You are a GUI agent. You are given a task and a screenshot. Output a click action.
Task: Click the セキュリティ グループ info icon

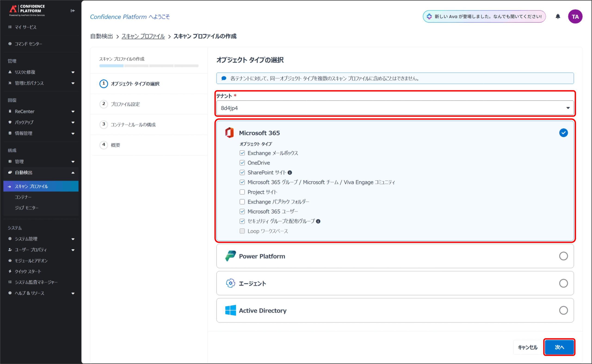point(318,221)
